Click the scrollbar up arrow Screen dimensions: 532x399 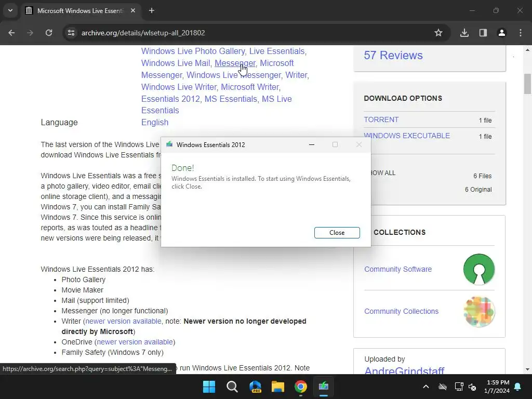coord(527,50)
